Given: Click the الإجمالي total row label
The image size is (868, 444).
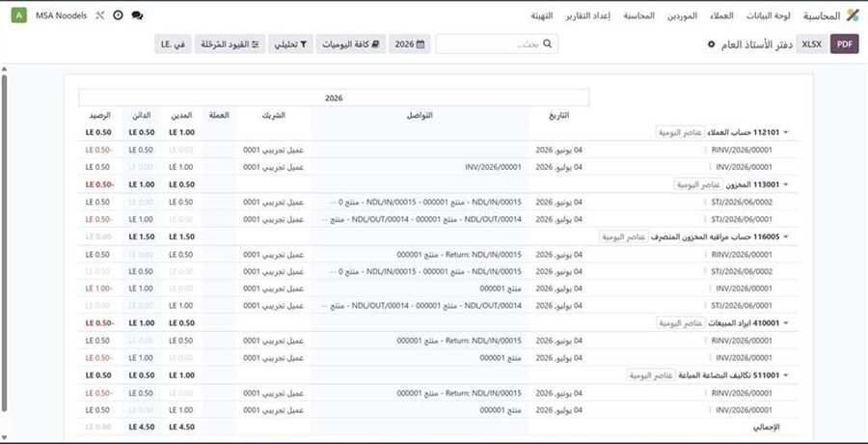Looking at the screenshot, I should click(768, 428).
